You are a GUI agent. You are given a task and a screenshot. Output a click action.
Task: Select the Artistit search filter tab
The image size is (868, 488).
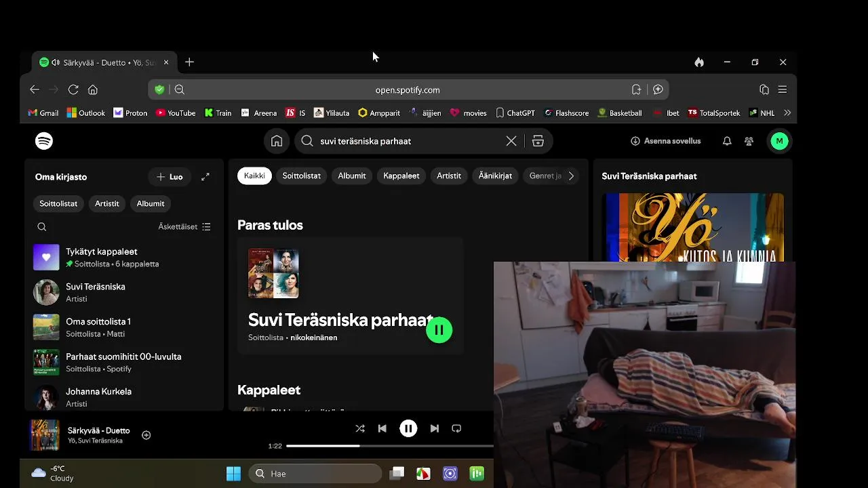click(x=449, y=176)
